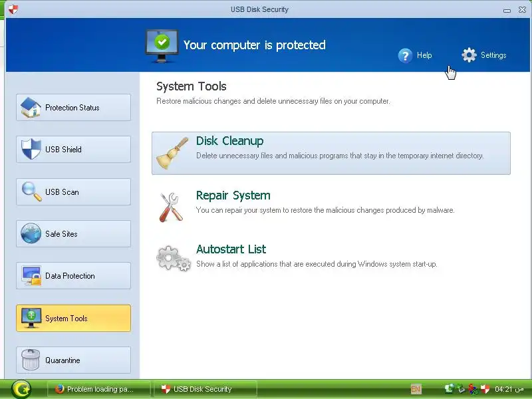The width and height of the screenshot is (532, 399).
Task: Click USB Disk Security shield tray icon
Action: [x=485, y=389]
